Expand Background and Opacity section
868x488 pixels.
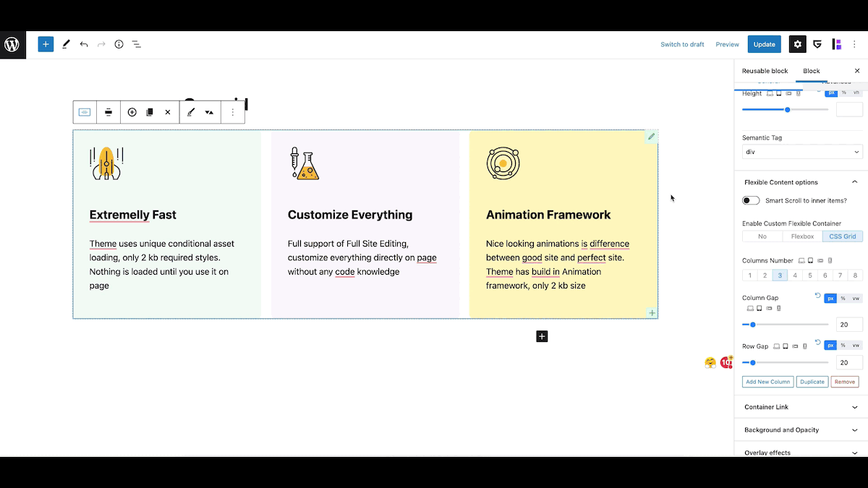(799, 429)
